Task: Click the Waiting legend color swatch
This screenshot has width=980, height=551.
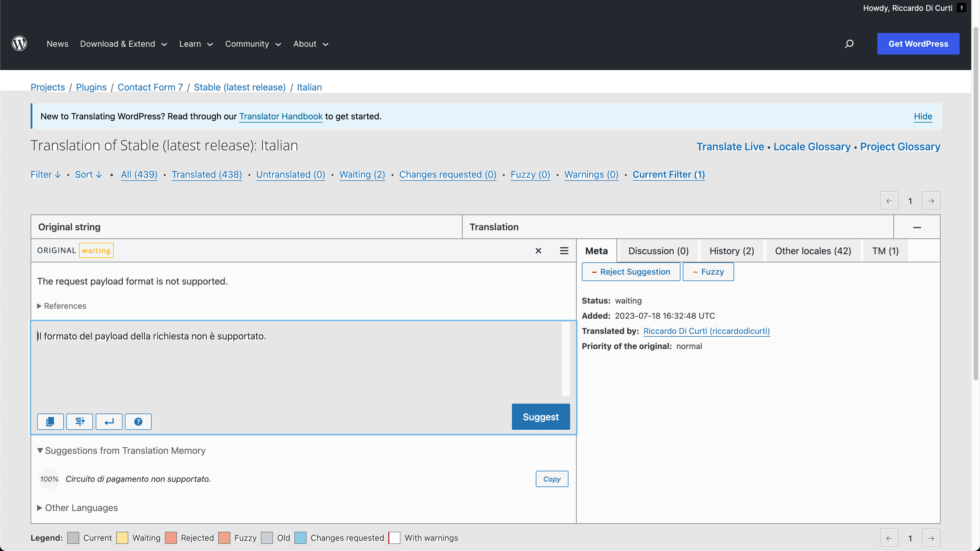Action: point(122,538)
